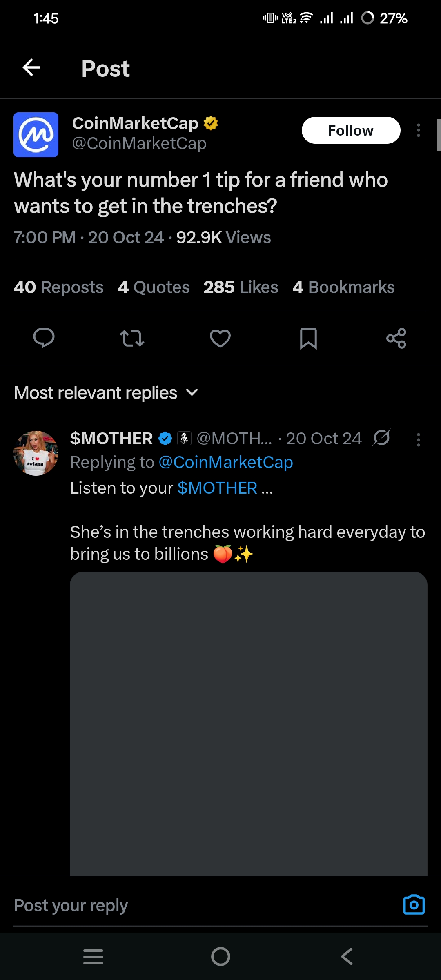Repost the CoinMarketCap post
The image size is (441, 980).
pos(132,338)
